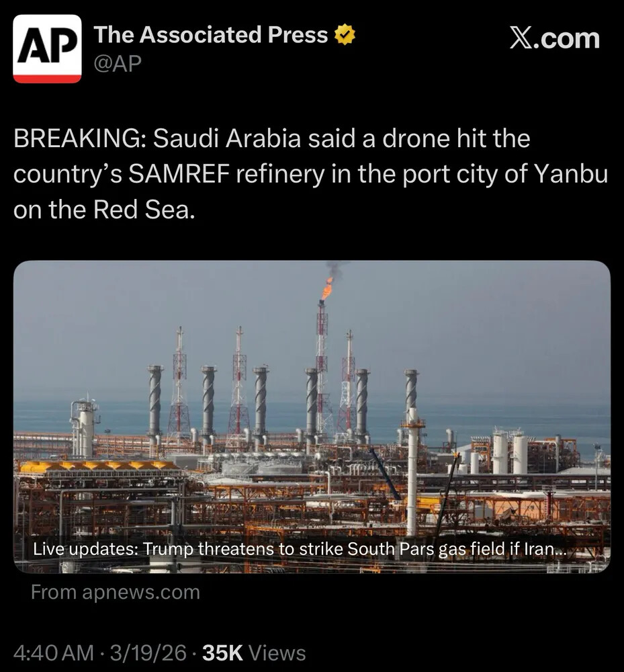The image size is (624, 672).
Task: Click the word Views beside 35K
Action: 277,653
